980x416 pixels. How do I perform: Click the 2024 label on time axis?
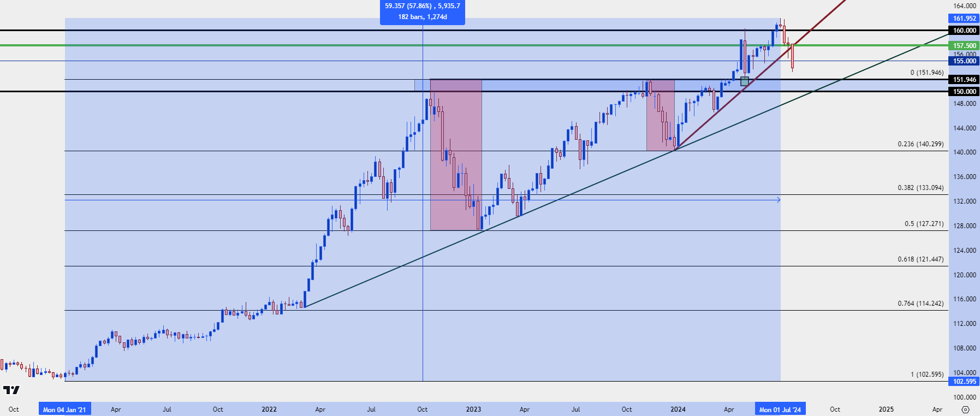pyautogui.click(x=678, y=409)
